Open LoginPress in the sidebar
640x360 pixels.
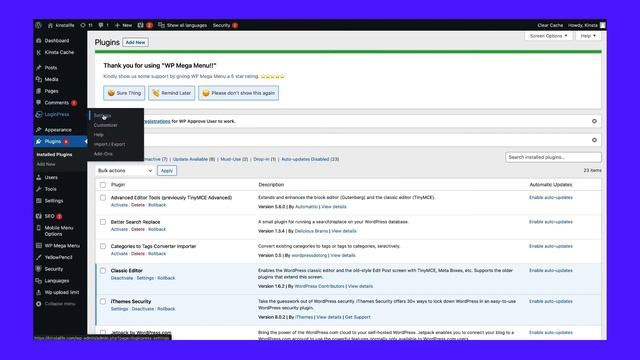56,115
